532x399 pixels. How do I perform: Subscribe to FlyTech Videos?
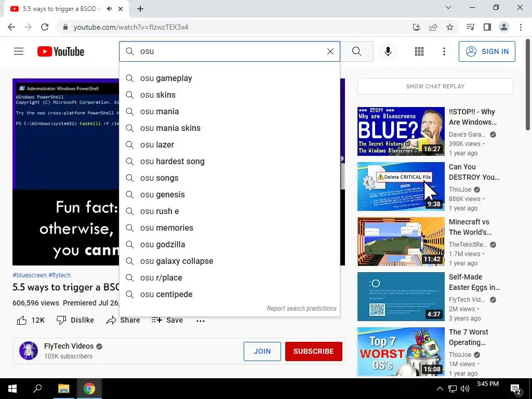313,352
